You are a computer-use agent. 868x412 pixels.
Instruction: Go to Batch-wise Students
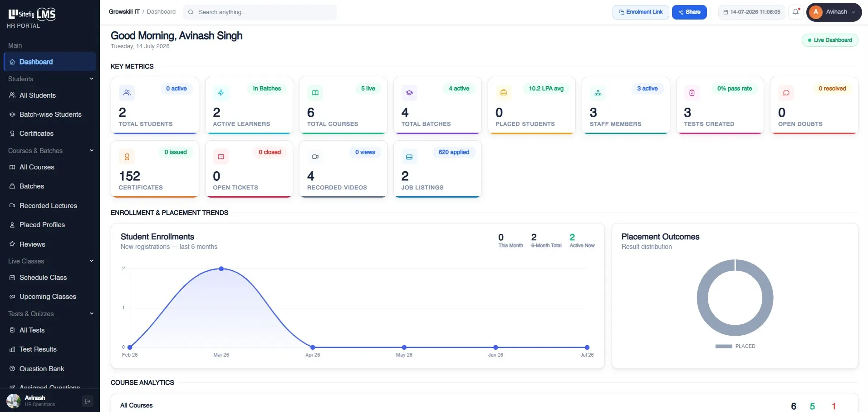click(50, 114)
